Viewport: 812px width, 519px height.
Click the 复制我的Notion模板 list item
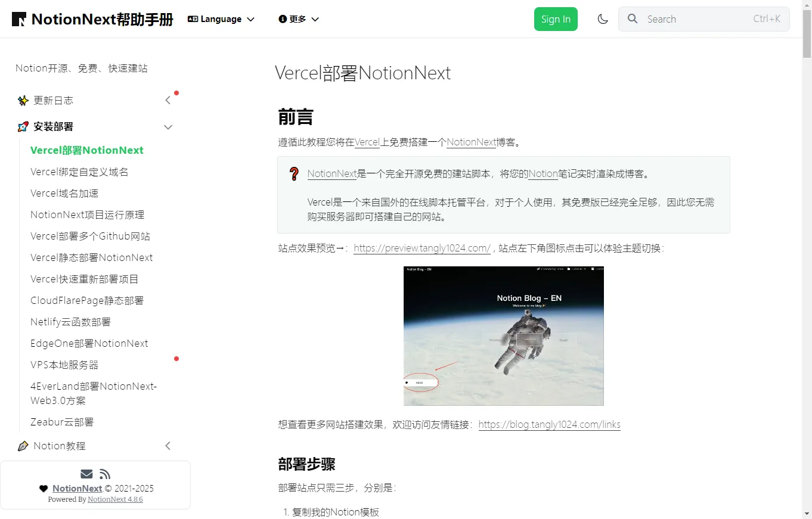(336, 512)
